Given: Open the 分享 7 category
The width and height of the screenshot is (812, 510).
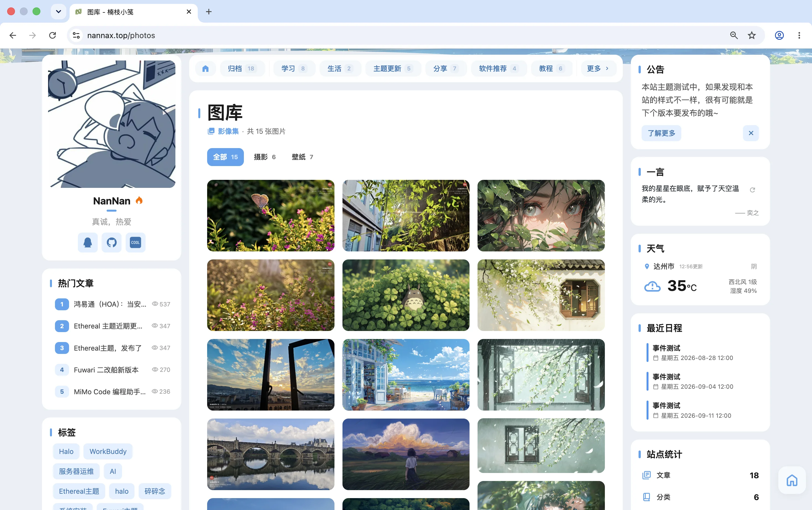Looking at the screenshot, I should [x=446, y=69].
